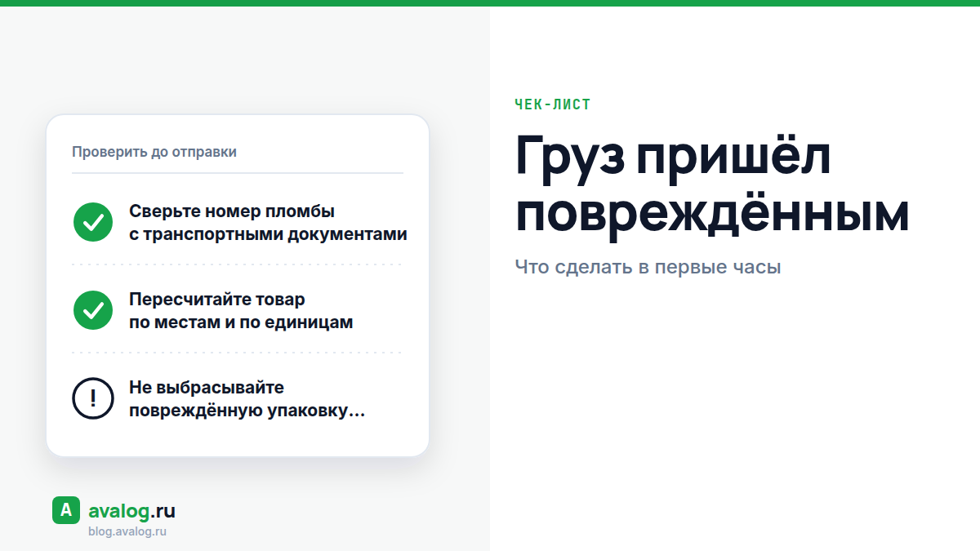
Task: Click the subtitle Что сделать в первые часы
Action: (x=648, y=267)
